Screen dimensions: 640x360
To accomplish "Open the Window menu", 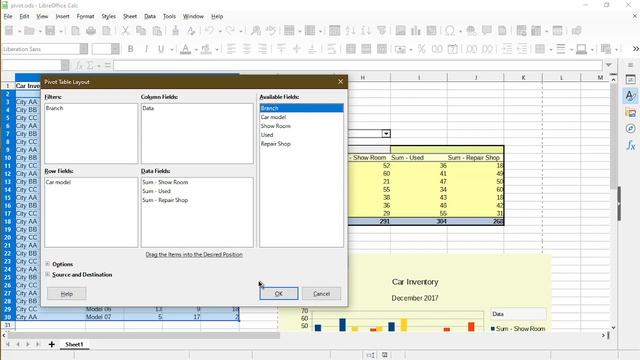I will (193, 16).
